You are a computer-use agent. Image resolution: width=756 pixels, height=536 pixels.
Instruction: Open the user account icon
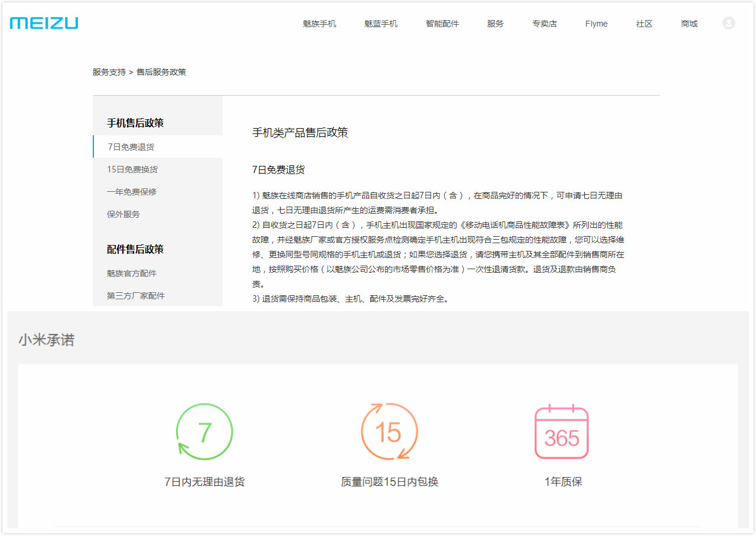click(x=728, y=23)
